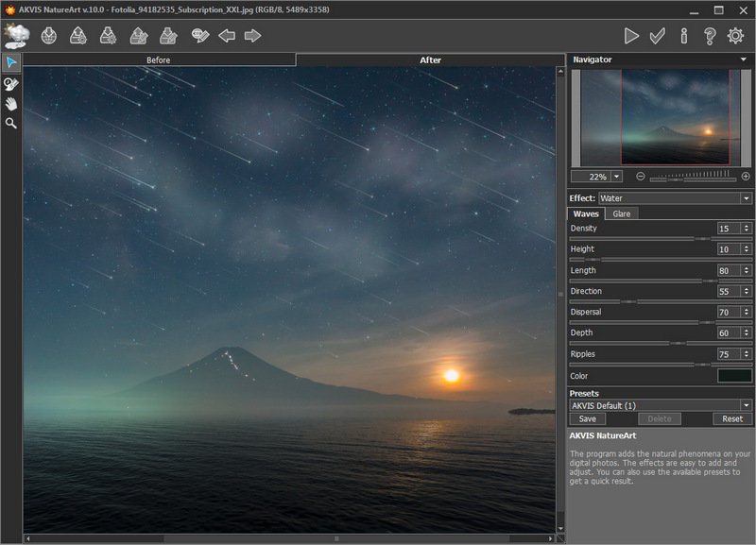Image resolution: width=756 pixels, height=545 pixels.
Task: Open the zoom percentage dropdown
Action: [x=617, y=177]
